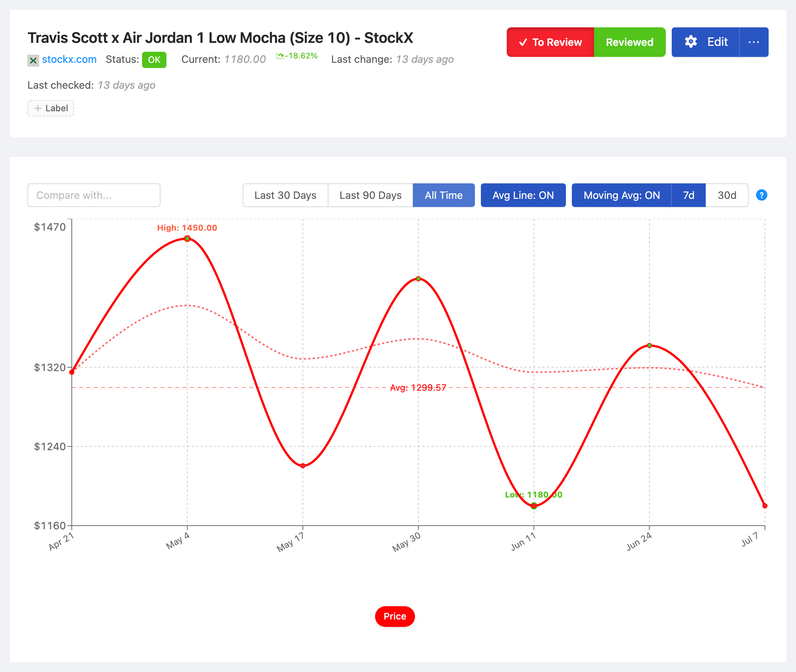Toggle the Price legend series
Viewport: 796px width, 672px height.
click(x=395, y=616)
